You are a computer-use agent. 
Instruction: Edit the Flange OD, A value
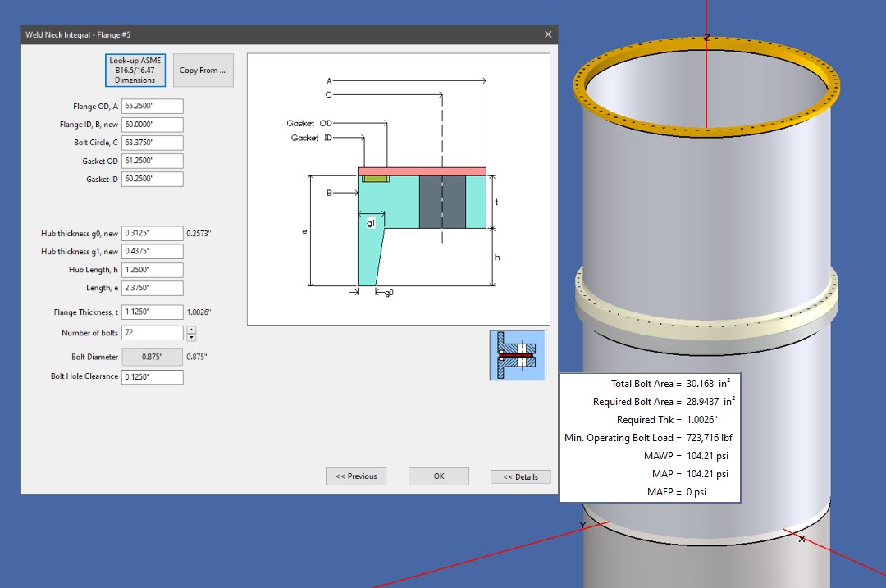tap(152, 106)
